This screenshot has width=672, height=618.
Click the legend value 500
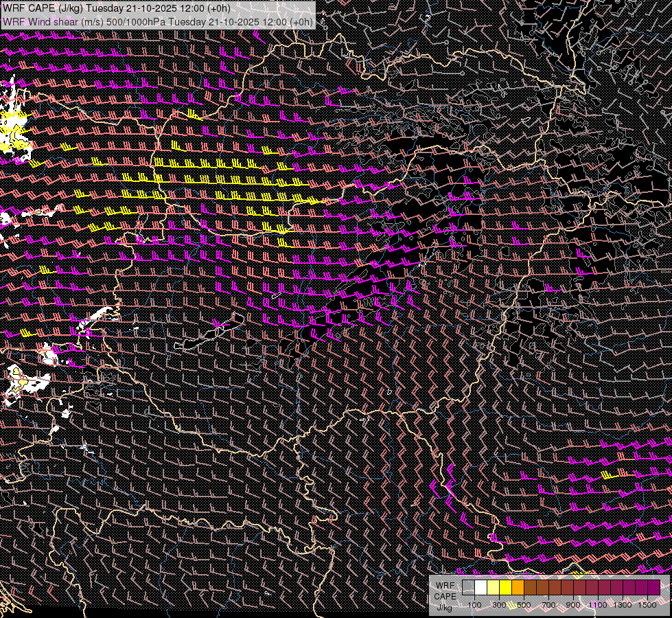(524, 605)
